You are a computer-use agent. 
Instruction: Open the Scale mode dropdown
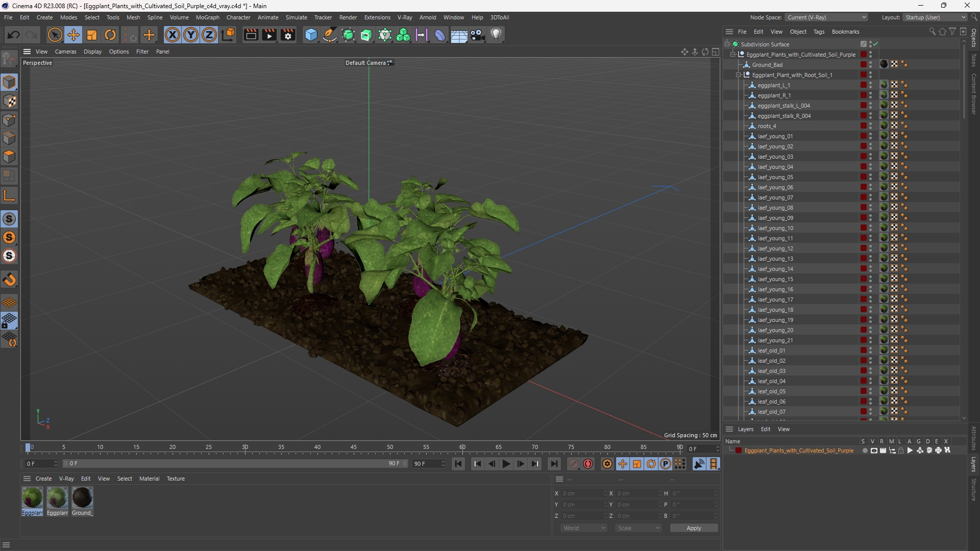(639, 528)
